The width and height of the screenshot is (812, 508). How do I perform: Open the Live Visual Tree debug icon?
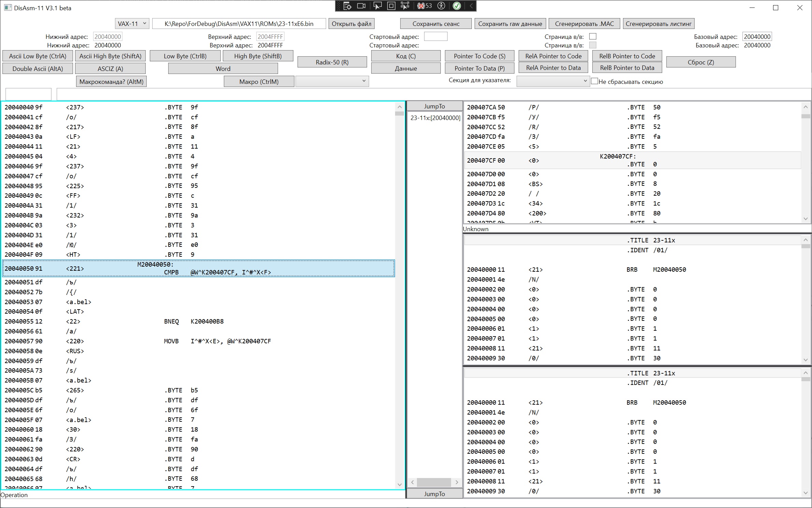347,6
